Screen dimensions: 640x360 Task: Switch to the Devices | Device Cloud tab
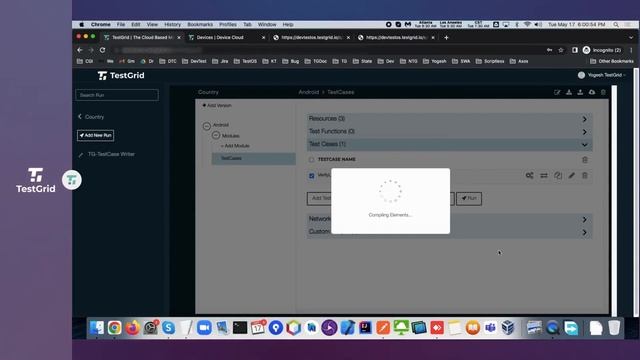click(227, 38)
